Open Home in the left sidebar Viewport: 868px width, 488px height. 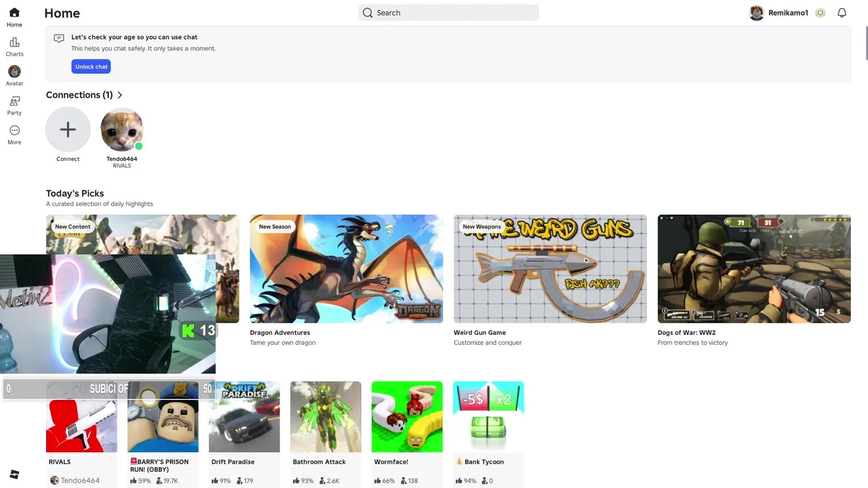[14, 18]
